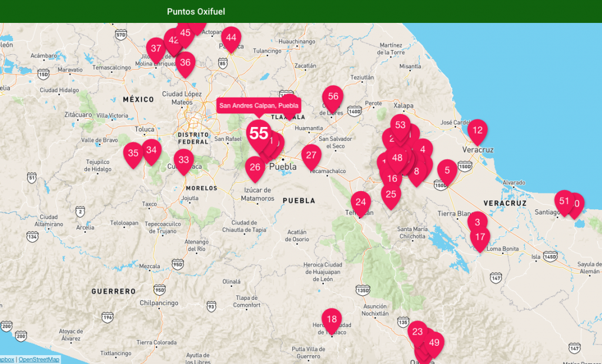Select map marker 37
The width and height of the screenshot is (602, 364).
click(x=156, y=51)
